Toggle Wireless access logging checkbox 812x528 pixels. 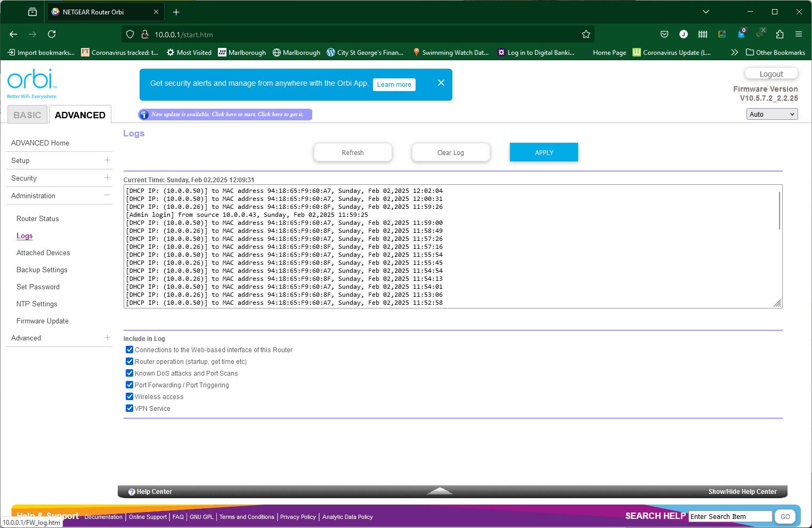tap(129, 397)
